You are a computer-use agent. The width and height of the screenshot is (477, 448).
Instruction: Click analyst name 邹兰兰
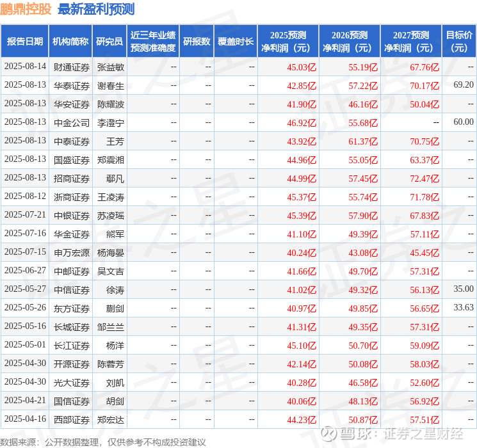click(110, 327)
